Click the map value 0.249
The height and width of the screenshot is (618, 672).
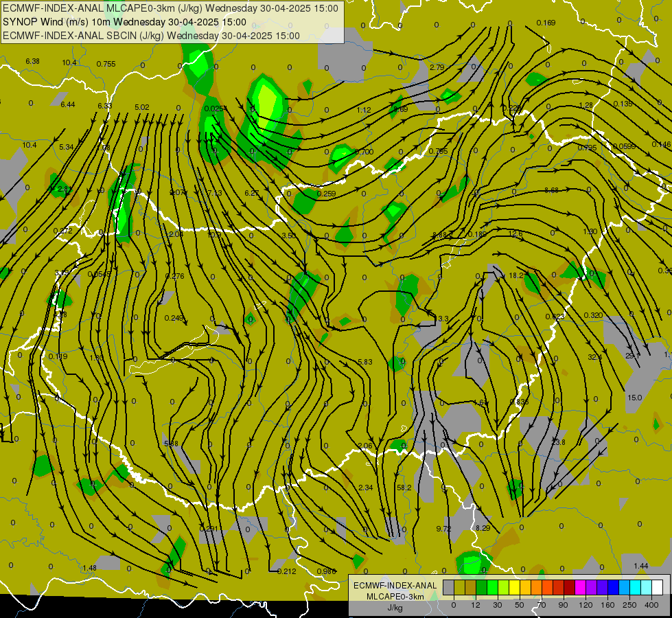point(174,318)
